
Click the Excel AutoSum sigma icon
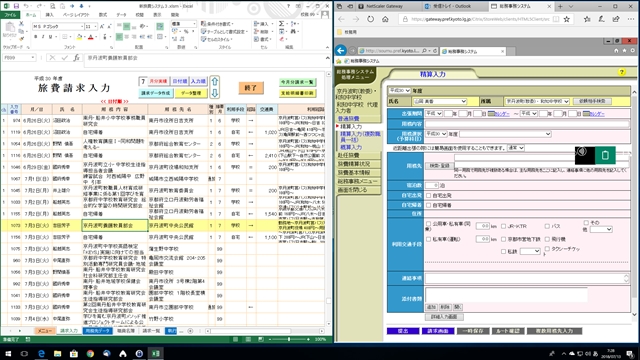click(x=282, y=24)
